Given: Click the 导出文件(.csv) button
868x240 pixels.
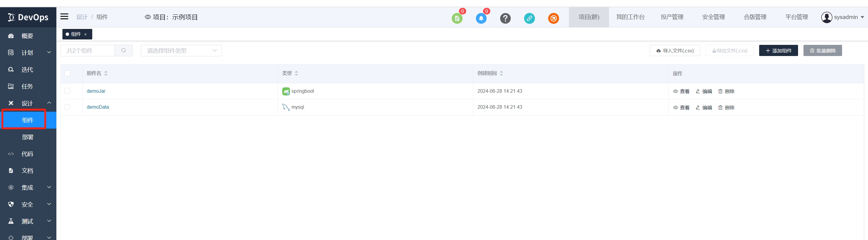Looking at the screenshot, I should (730, 51).
